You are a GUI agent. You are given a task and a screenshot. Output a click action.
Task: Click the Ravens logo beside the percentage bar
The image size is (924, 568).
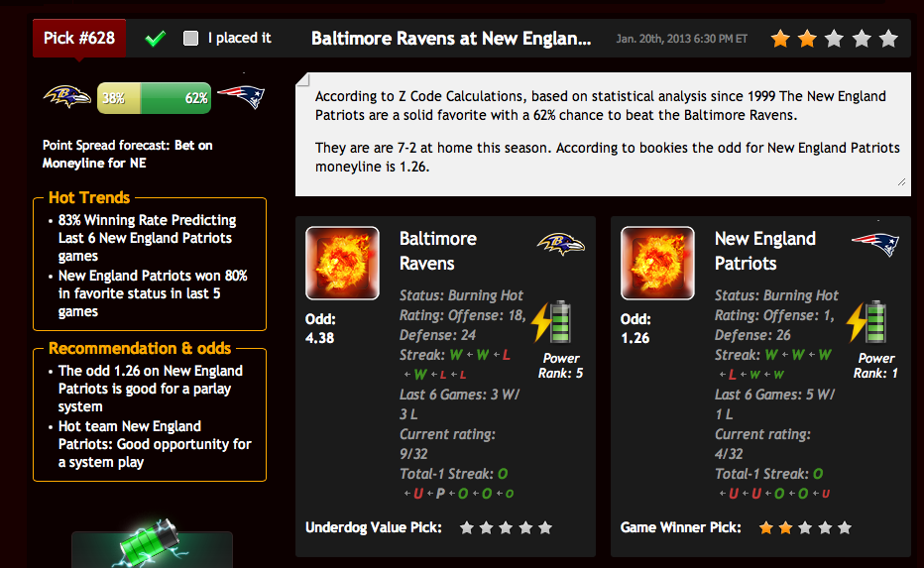click(67, 96)
